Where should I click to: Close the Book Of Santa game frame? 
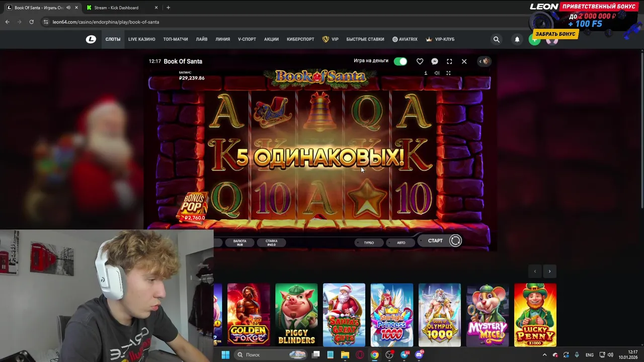coord(464,61)
